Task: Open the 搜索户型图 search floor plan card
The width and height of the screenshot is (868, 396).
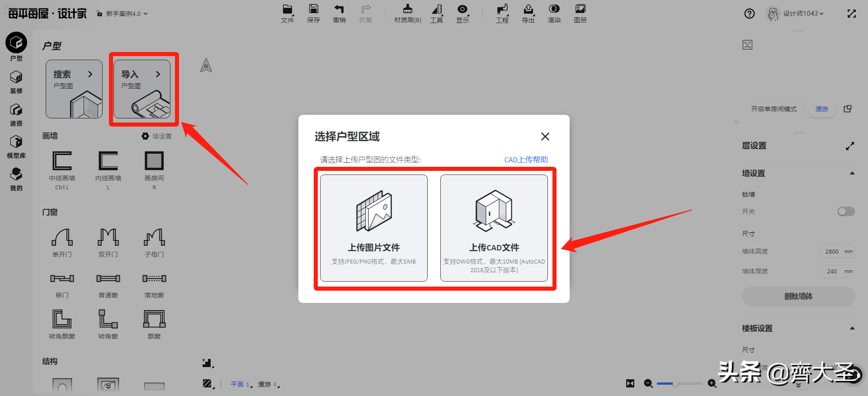Action: [74, 89]
